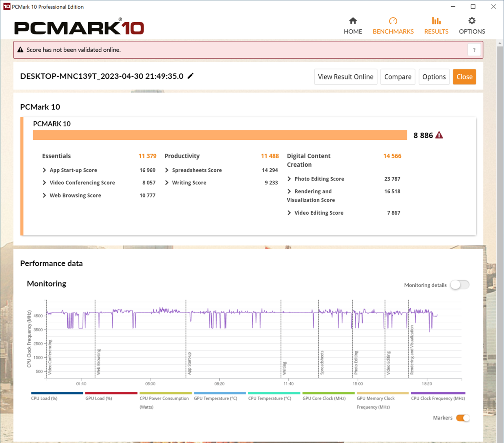Screen dimensions: 504x443
Task: Open the OPTIONS gear icon
Action: 472,21
